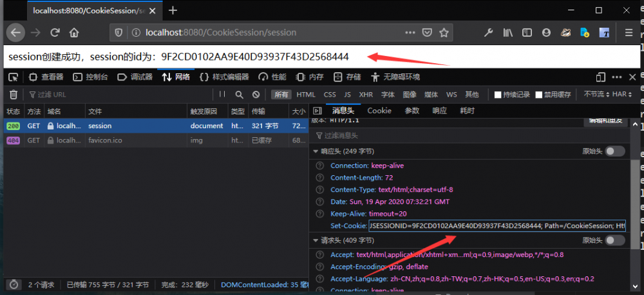Filter requests by images 图像
This screenshot has width=644, height=295.
[x=410, y=95]
